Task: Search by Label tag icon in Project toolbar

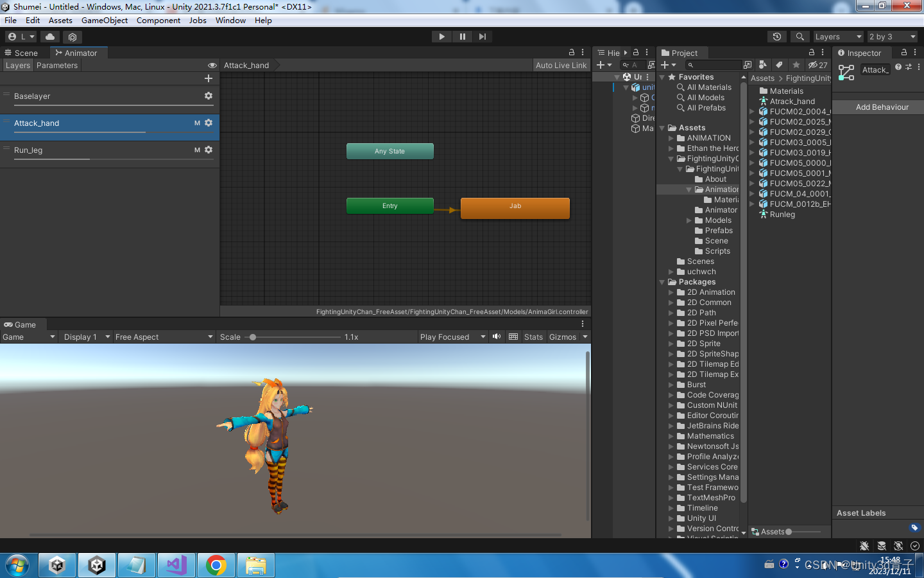Action: 779,65
